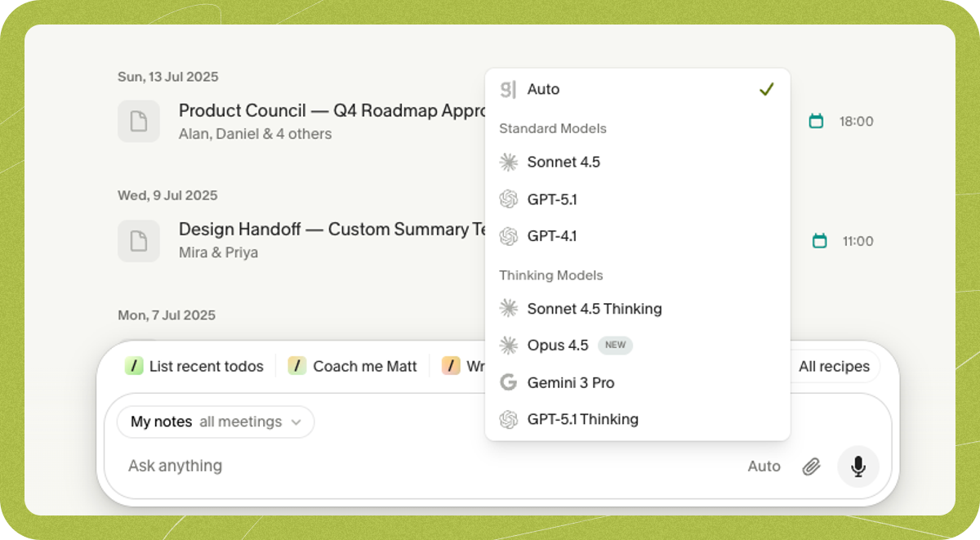Click the Opus 4.5 starburst icon

click(509, 346)
